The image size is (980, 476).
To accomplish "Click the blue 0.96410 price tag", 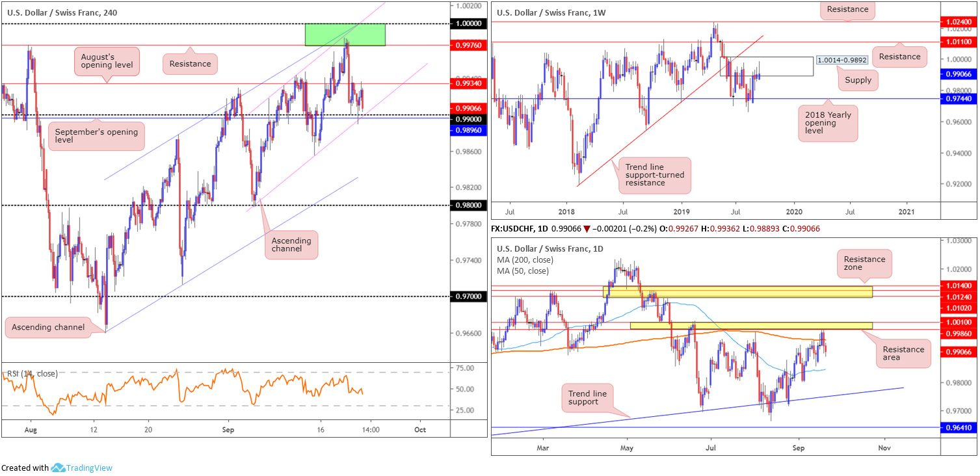I will coord(959,428).
